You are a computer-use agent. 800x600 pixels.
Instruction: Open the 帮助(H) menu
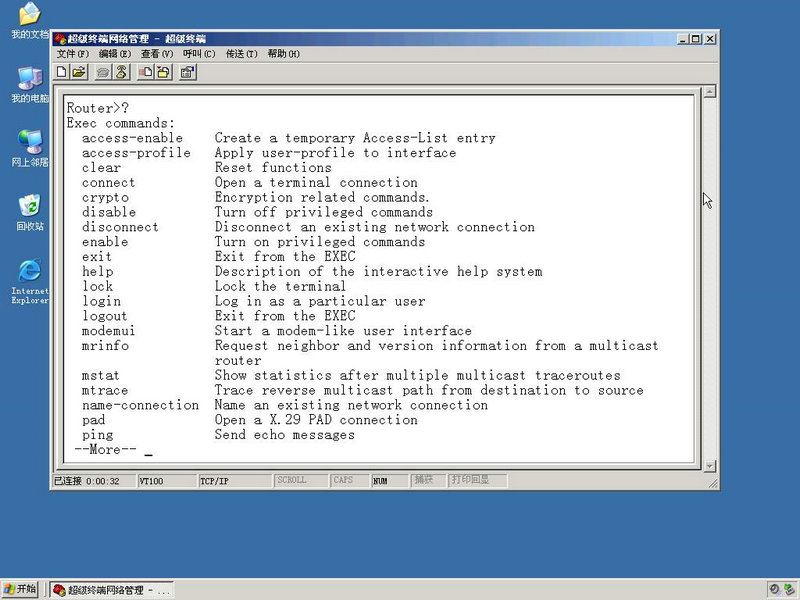point(284,54)
